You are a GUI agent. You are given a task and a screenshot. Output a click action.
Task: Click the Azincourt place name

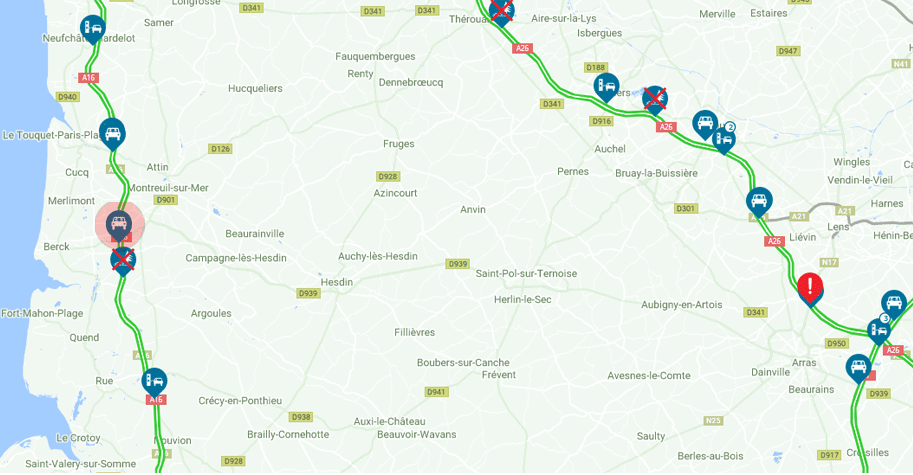(x=395, y=193)
